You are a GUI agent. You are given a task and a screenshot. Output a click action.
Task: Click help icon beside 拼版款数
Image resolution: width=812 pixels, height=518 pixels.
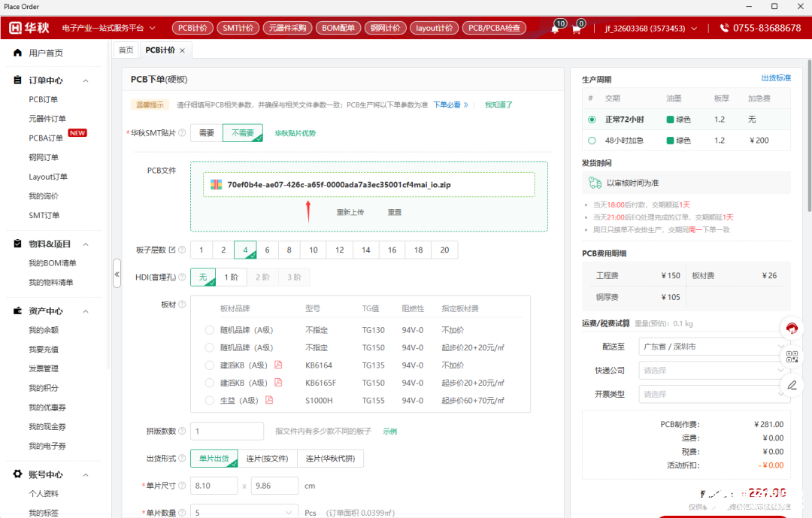(x=182, y=431)
